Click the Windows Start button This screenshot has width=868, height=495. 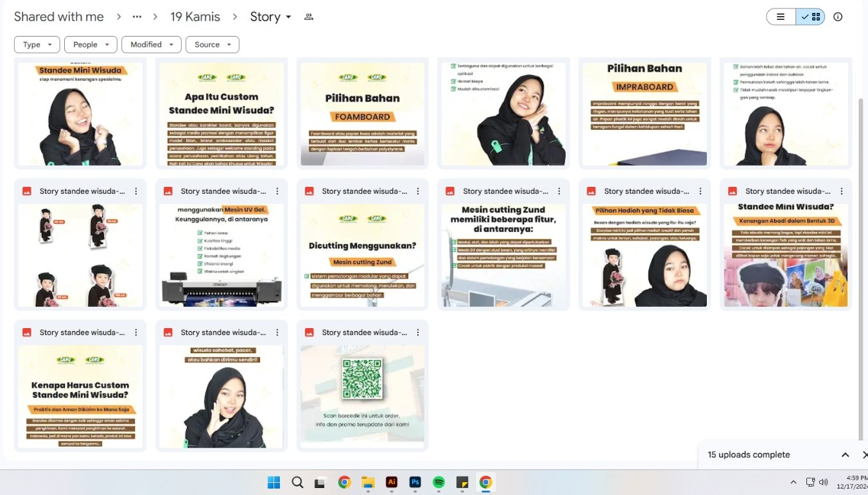(x=273, y=482)
